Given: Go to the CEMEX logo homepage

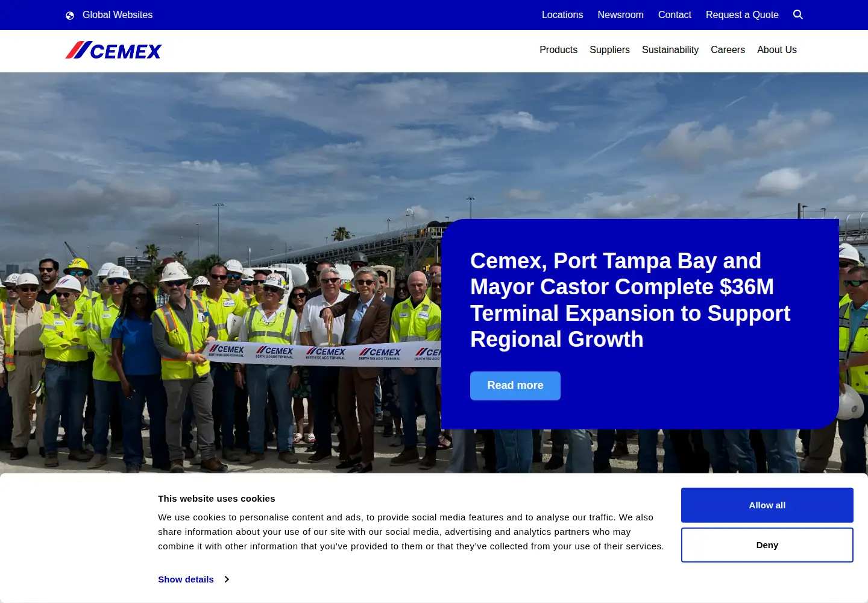Looking at the screenshot, I should click(113, 50).
